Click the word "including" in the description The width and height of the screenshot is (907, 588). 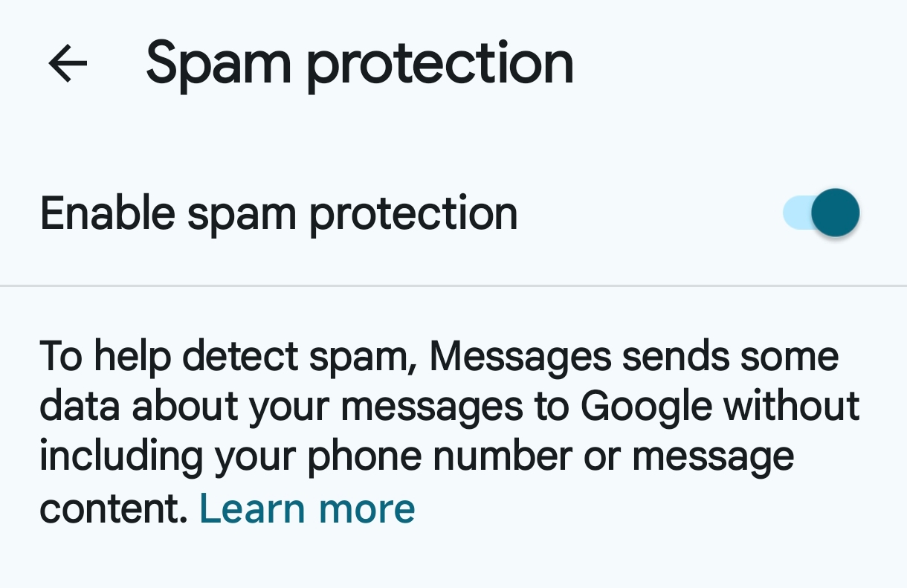[121, 457]
